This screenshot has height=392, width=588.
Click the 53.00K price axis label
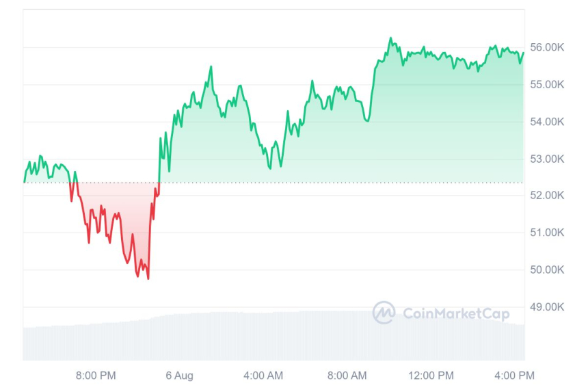547,159
